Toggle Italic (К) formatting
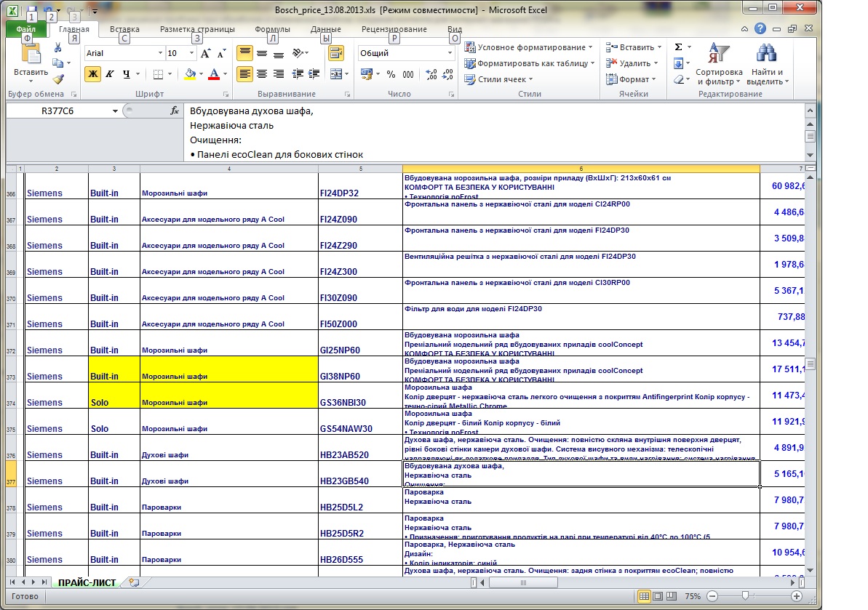Viewport: 868px width, 610px height. pos(110,73)
